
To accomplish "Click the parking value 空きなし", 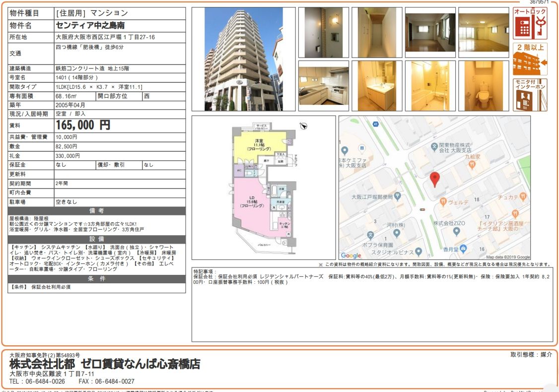I will click(67, 201).
